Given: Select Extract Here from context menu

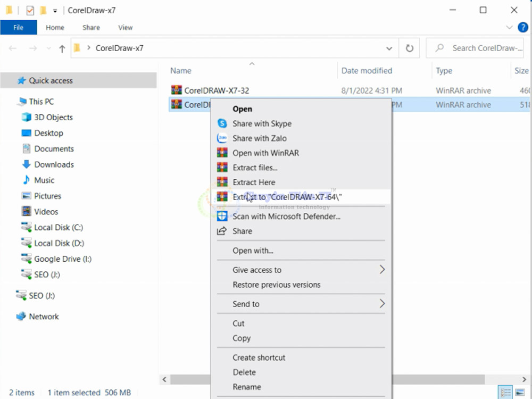Looking at the screenshot, I should click(254, 182).
